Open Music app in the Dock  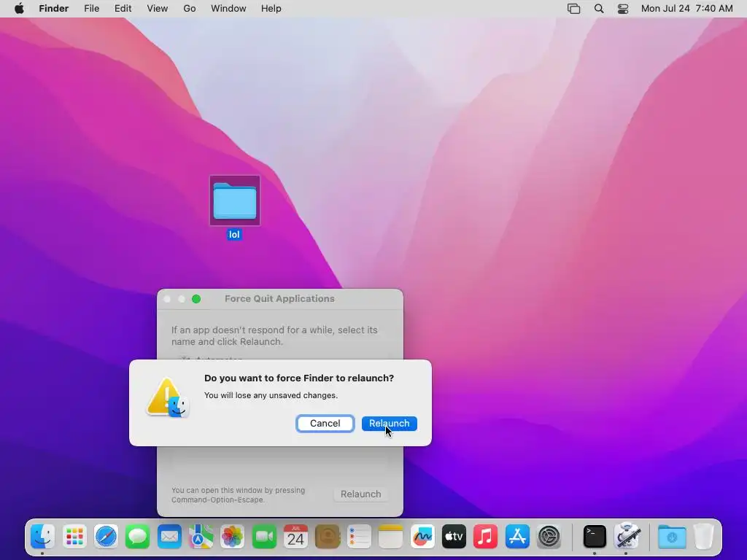click(485, 536)
